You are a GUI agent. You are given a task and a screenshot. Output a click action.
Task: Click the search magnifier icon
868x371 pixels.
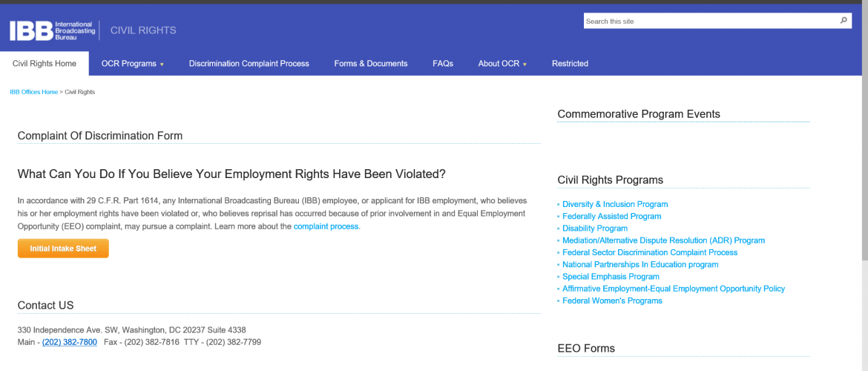pyautogui.click(x=844, y=21)
